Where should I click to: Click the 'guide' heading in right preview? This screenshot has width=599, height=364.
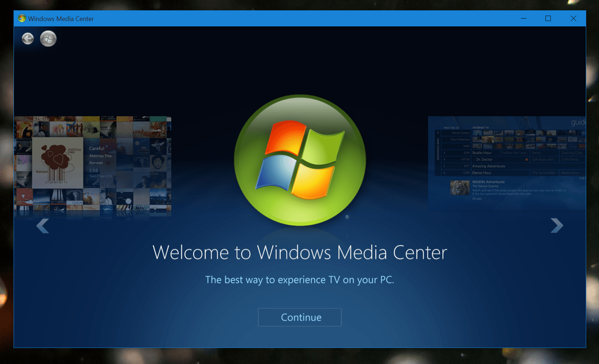tap(578, 122)
